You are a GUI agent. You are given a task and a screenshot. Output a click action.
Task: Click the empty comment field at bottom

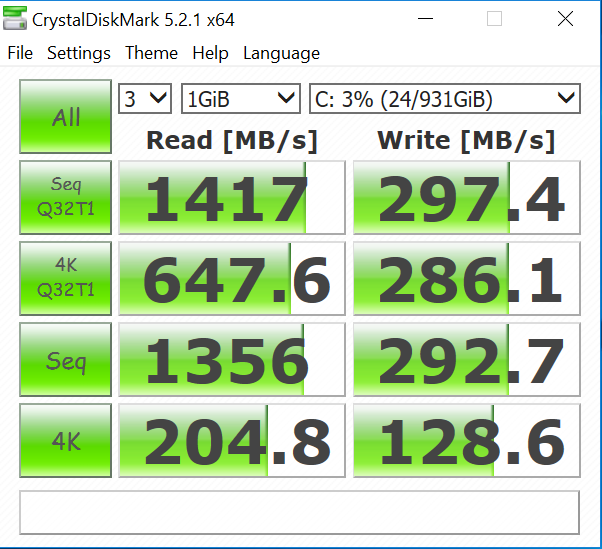(x=299, y=512)
